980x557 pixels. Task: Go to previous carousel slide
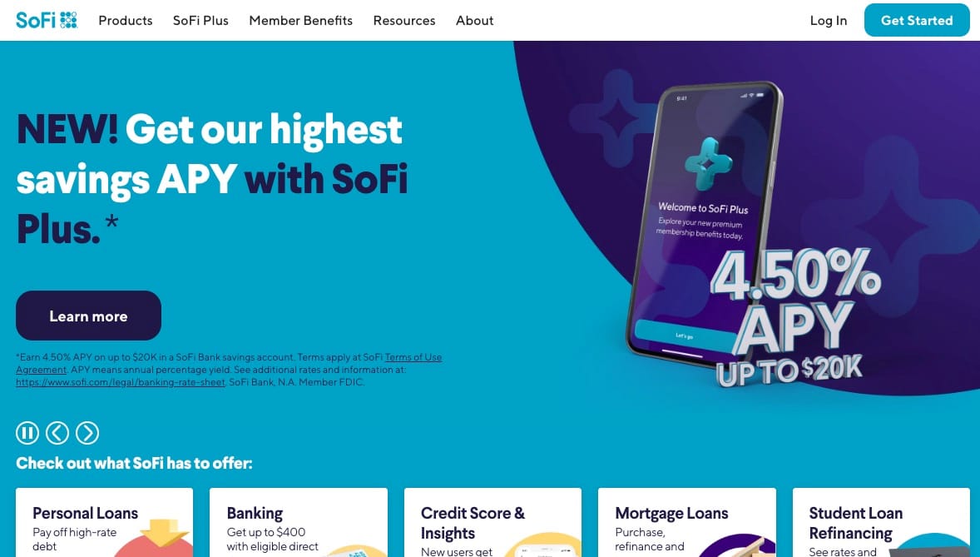57,432
